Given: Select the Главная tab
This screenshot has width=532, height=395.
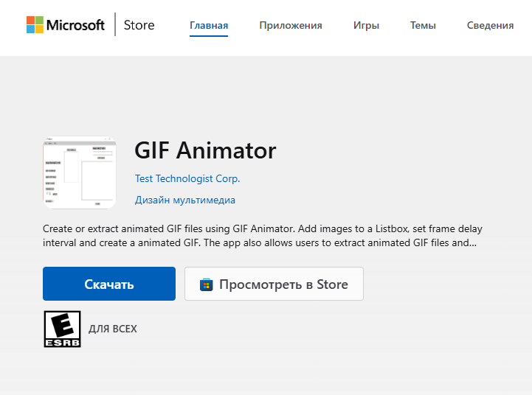Looking at the screenshot, I should point(209,25).
